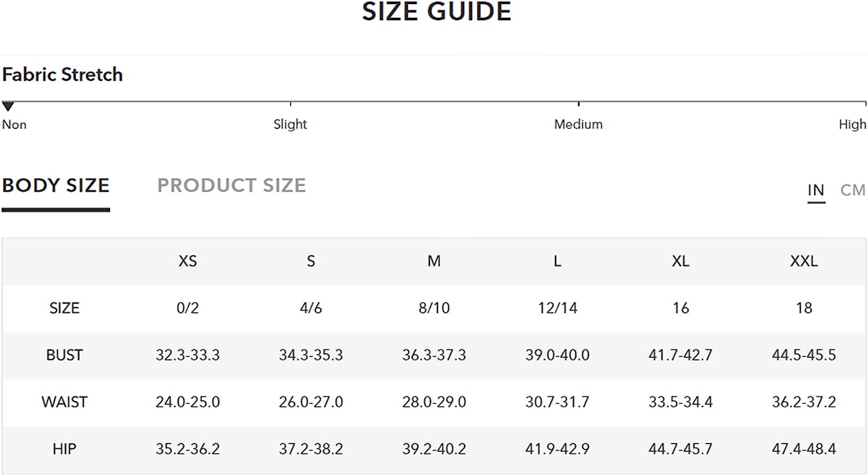This screenshot has height=476, width=868.
Task: Click waist value 30.7-31.7
Action: click(557, 402)
